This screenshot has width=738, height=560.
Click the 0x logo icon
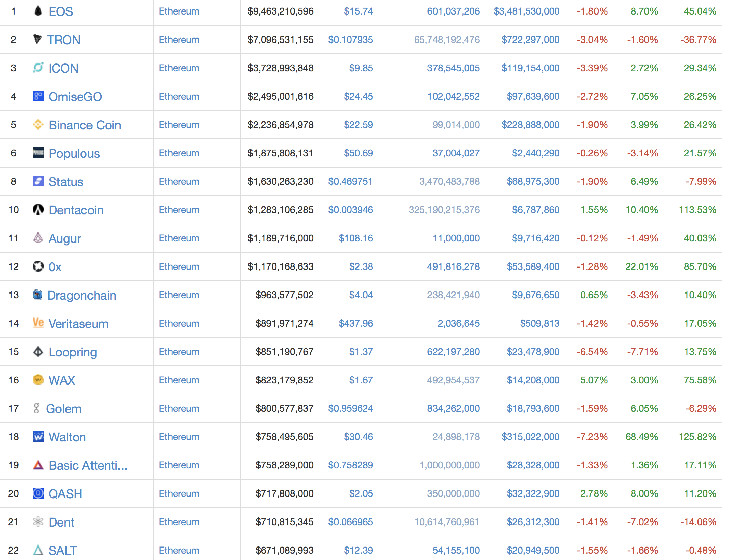click(38, 266)
